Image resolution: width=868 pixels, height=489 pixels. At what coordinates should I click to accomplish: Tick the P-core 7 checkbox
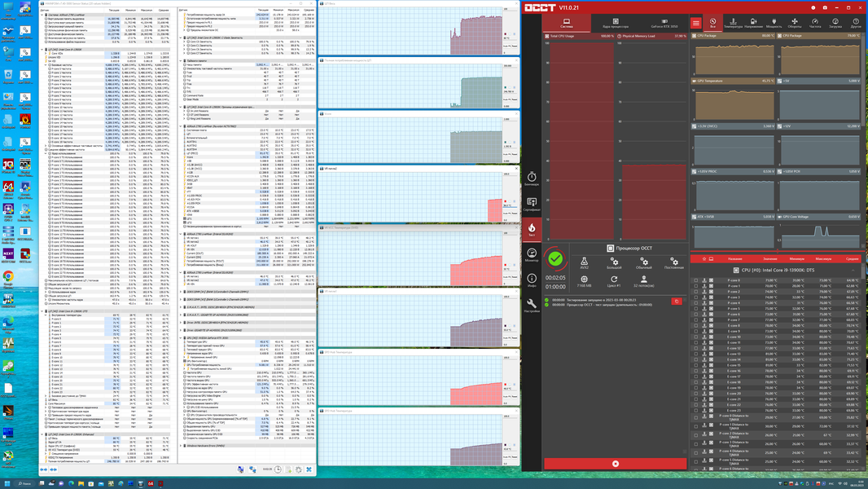(x=696, y=319)
